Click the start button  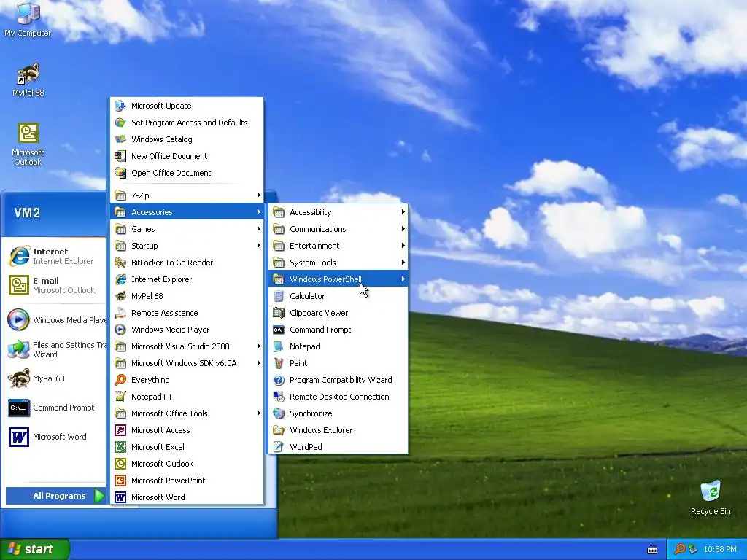tap(35, 549)
